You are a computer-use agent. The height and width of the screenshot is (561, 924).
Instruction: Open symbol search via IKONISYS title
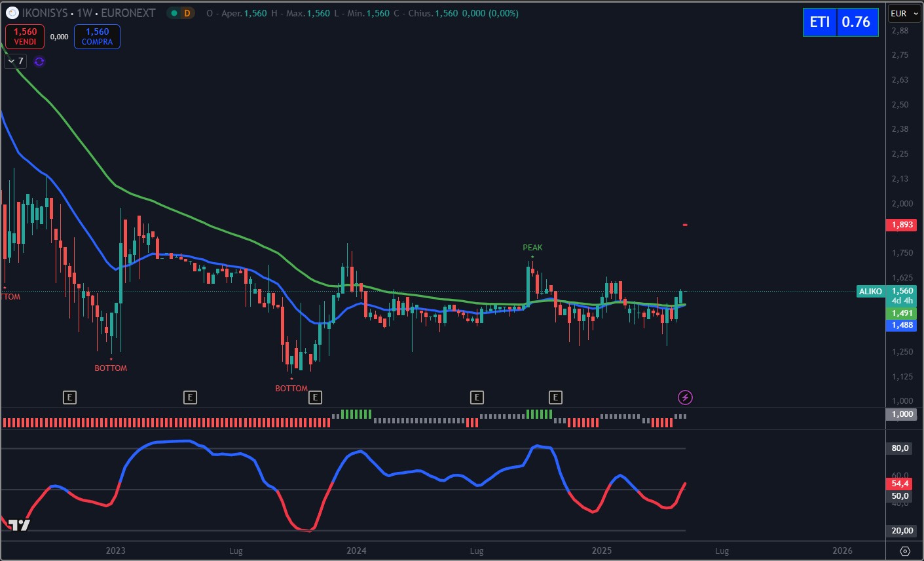point(45,13)
